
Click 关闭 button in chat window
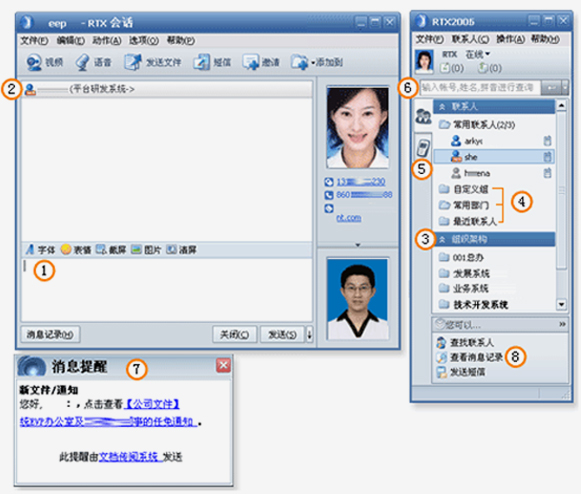click(235, 335)
